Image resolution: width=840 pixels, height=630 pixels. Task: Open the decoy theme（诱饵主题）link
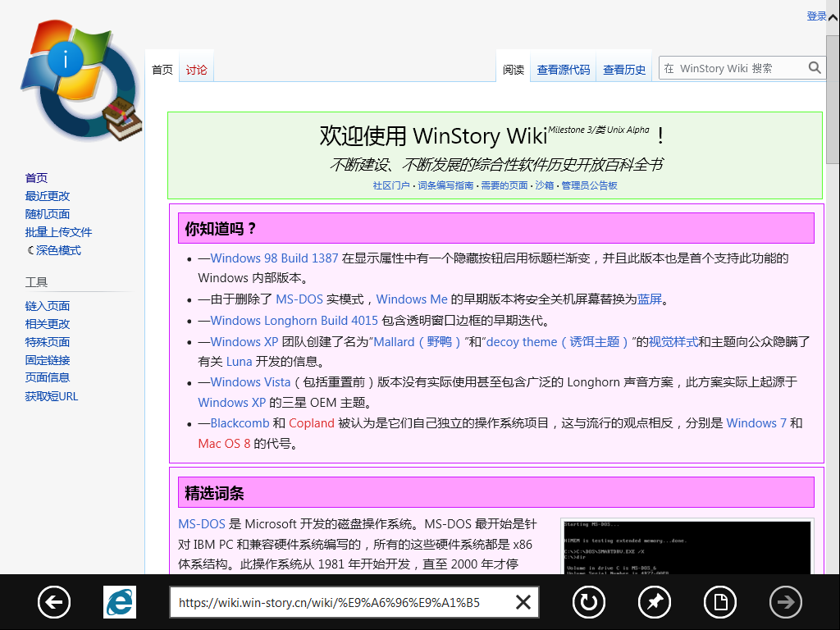(557, 342)
